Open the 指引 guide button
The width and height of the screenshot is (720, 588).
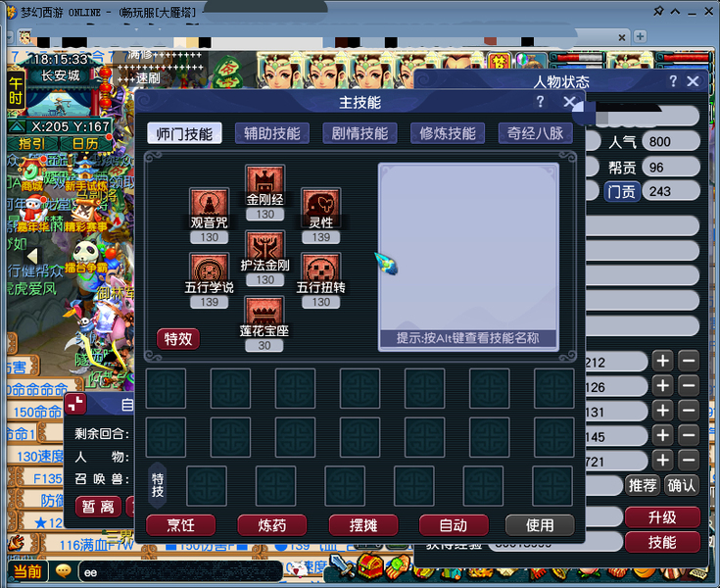pos(31,144)
